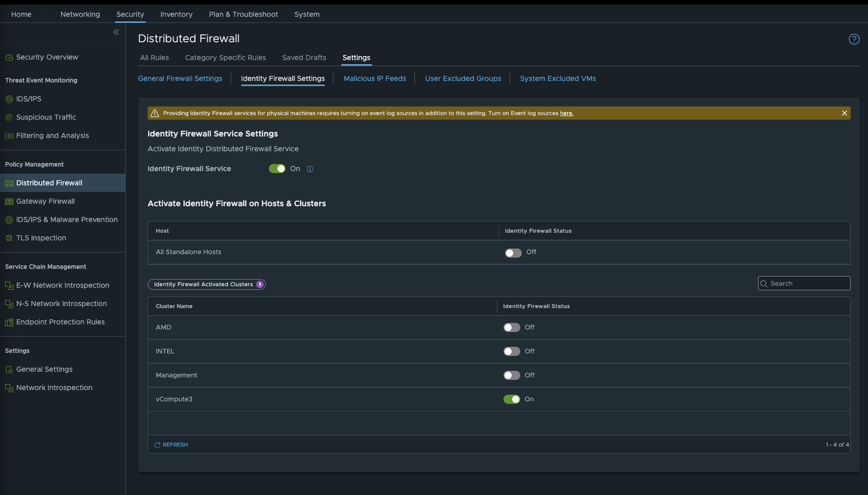
Task: Open the help question mark icon
Action: tap(854, 39)
